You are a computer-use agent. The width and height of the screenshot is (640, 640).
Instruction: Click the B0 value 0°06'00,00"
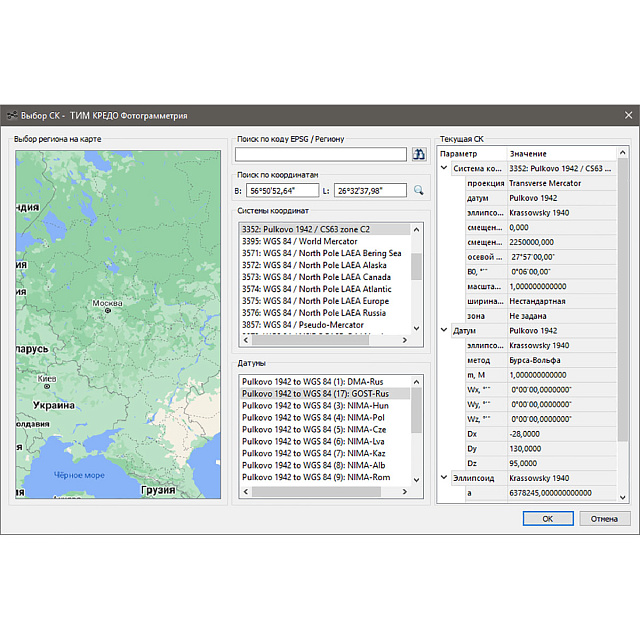pyautogui.click(x=531, y=272)
